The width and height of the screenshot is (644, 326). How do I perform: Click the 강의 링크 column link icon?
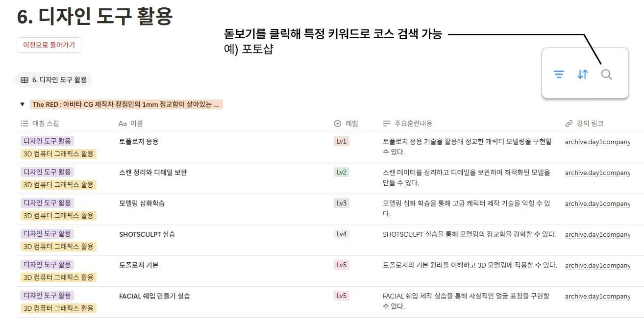click(569, 124)
